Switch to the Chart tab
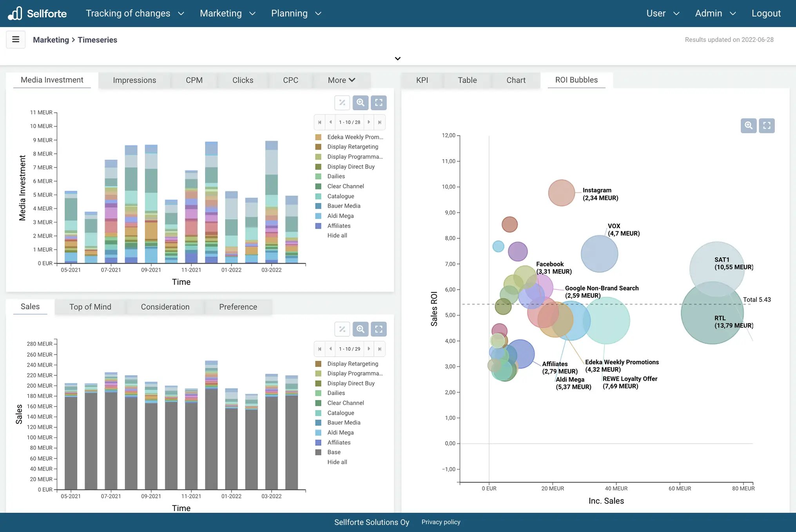This screenshot has height=532, width=796. point(516,80)
